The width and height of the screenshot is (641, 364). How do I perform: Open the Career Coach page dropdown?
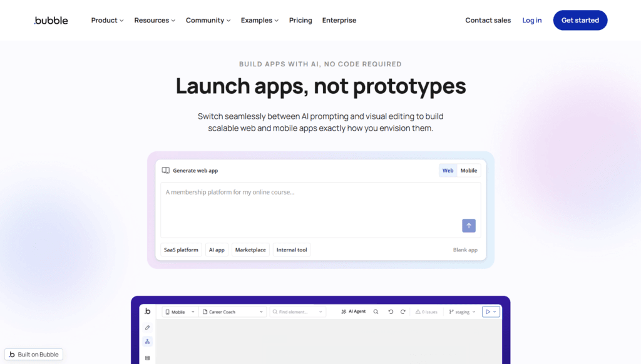[x=232, y=311]
